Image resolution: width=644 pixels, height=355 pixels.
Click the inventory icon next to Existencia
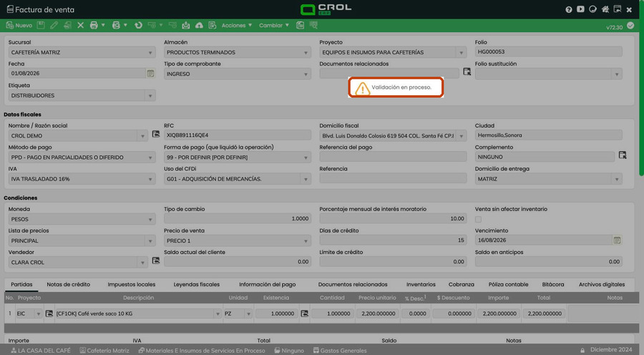click(304, 313)
